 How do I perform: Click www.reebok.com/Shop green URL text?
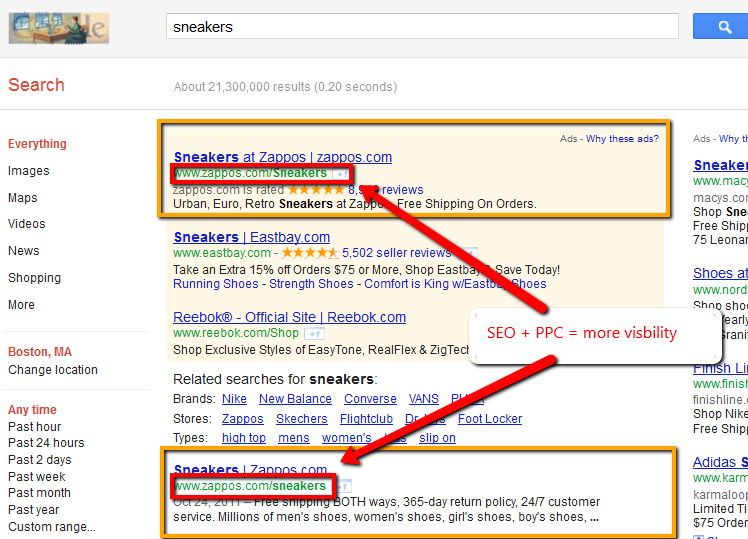(236, 333)
